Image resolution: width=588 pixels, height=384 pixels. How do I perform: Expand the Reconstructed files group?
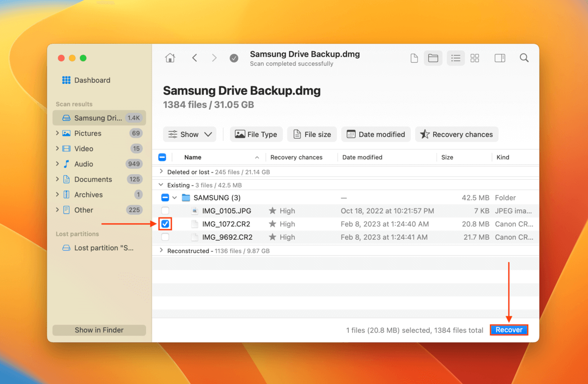[162, 251]
